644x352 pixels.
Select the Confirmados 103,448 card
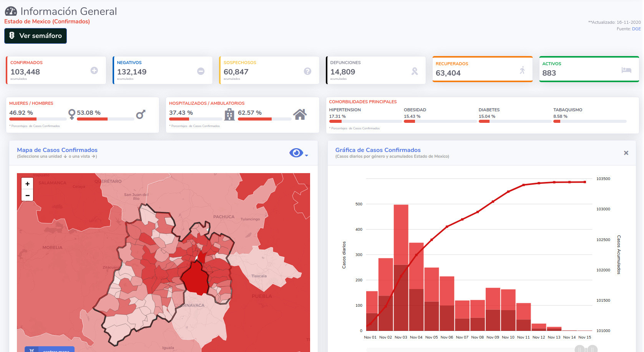coord(56,70)
